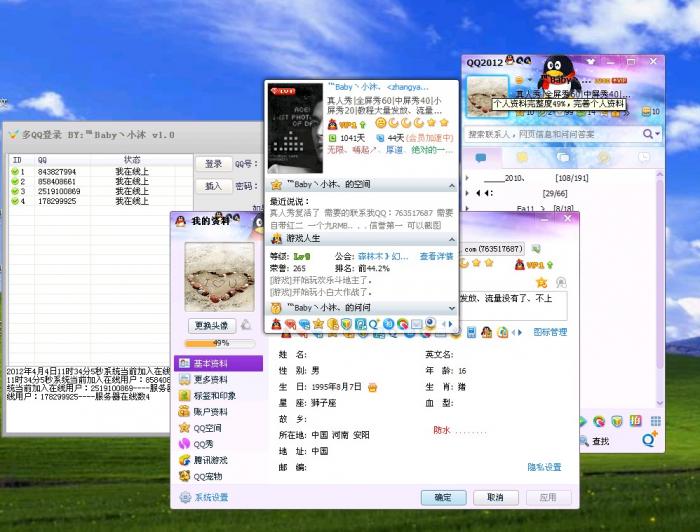
Task: Click the QQ membership penguin icon in hover card icon row
Action: click(x=276, y=324)
